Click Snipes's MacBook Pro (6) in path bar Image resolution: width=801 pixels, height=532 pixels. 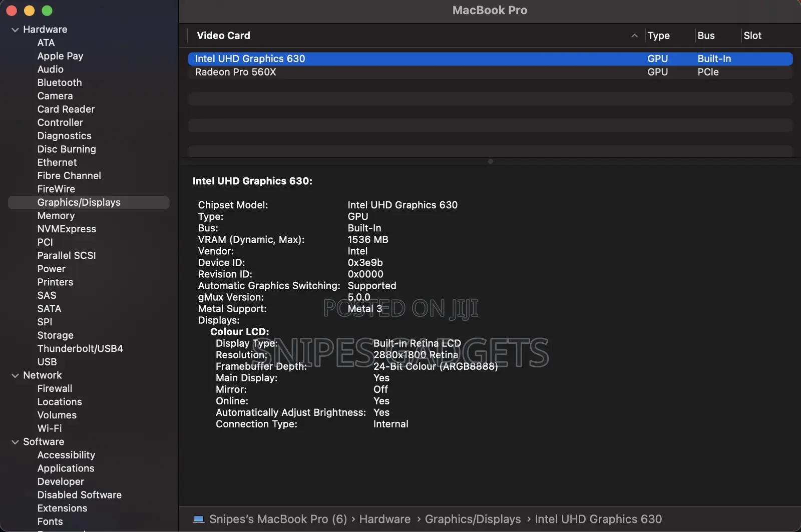pyautogui.click(x=278, y=519)
